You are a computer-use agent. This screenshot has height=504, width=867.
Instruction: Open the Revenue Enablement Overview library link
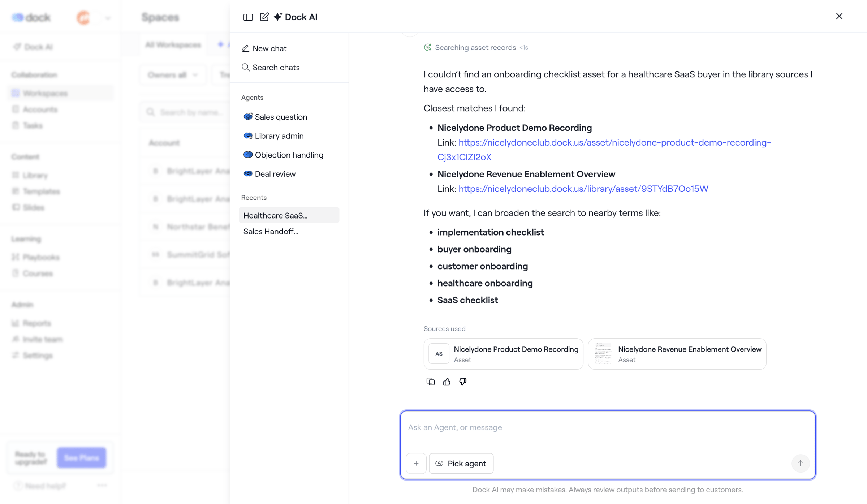(x=583, y=189)
